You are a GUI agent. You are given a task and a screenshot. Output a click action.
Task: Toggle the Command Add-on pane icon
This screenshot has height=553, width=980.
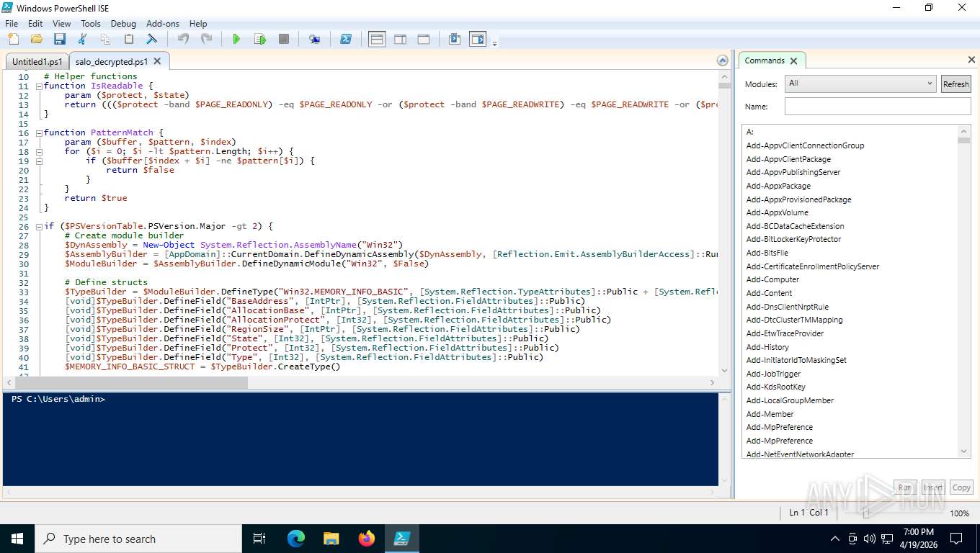478,39
